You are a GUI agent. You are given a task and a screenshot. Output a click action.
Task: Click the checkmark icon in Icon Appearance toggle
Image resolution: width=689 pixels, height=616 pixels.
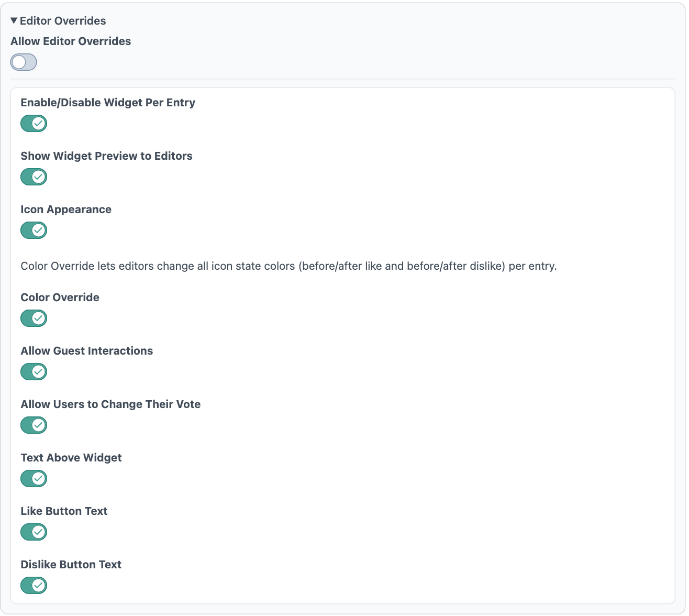click(x=37, y=230)
